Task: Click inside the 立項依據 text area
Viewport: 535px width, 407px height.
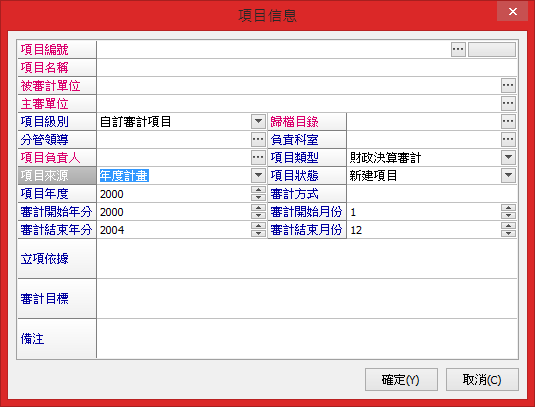Action: pos(307,259)
